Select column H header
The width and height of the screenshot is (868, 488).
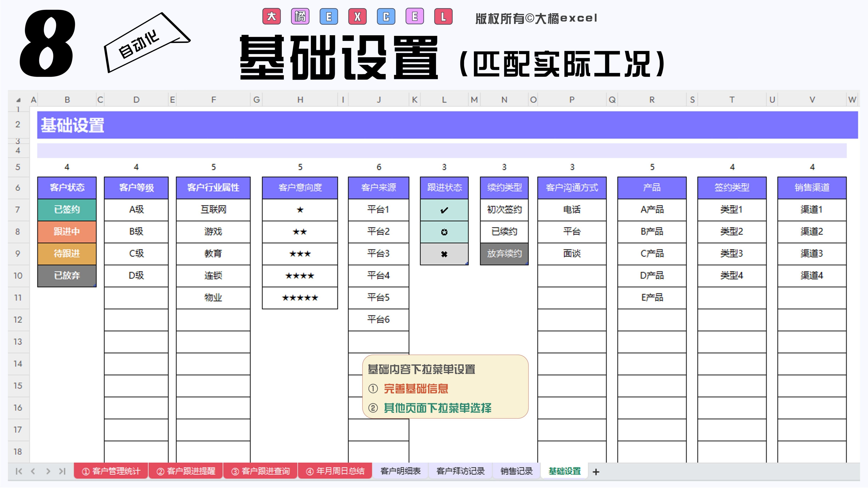(300, 100)
